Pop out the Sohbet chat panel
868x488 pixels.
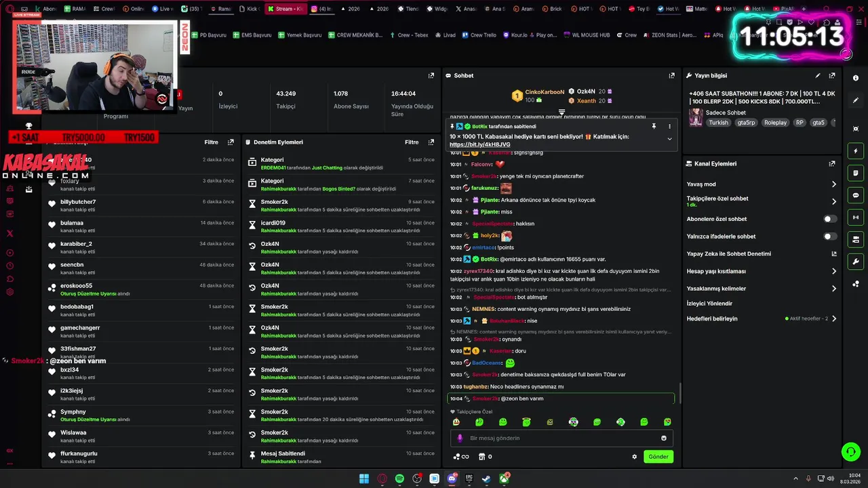671,76
